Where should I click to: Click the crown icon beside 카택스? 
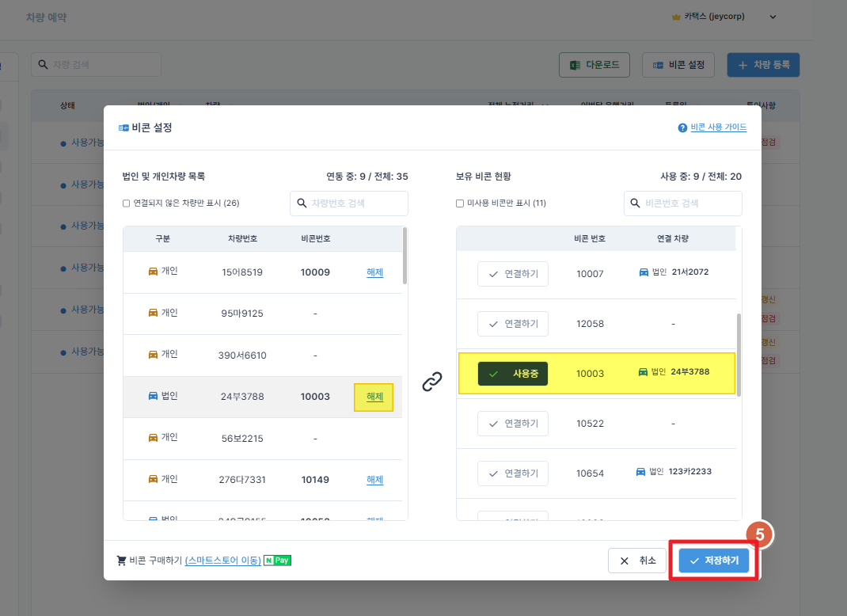[x=676, y=17]
